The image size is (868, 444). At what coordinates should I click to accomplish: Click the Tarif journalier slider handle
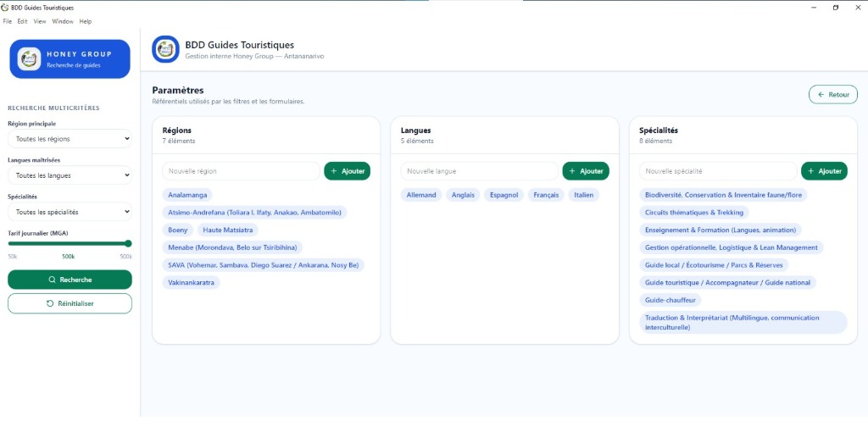[129, 243]
